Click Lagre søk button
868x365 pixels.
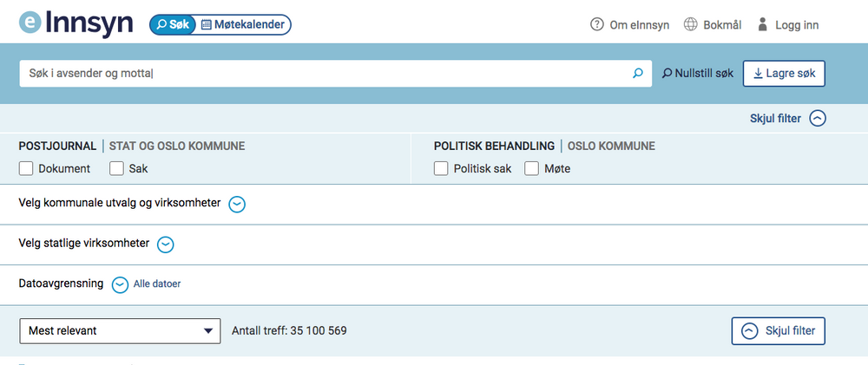[784, 74]
